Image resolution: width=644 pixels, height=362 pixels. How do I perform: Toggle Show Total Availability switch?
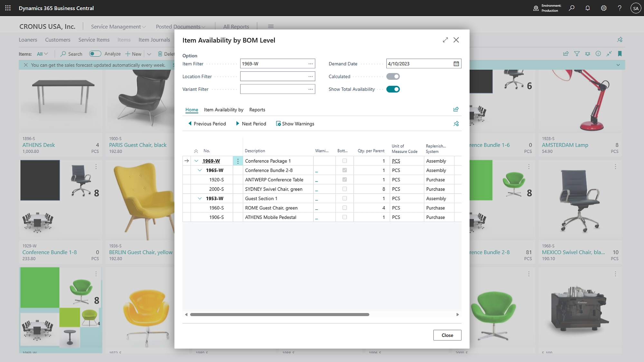point(393,89)
